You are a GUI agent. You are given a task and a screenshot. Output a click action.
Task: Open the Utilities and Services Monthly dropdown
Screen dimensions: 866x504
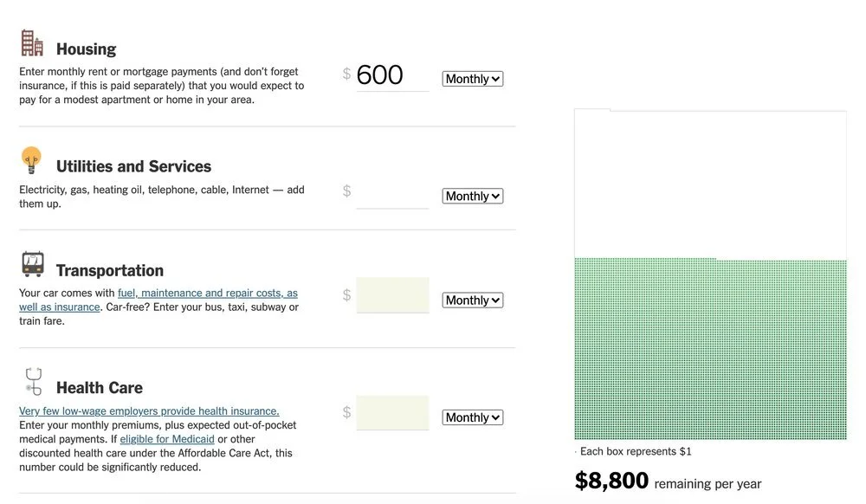point(472,196)
